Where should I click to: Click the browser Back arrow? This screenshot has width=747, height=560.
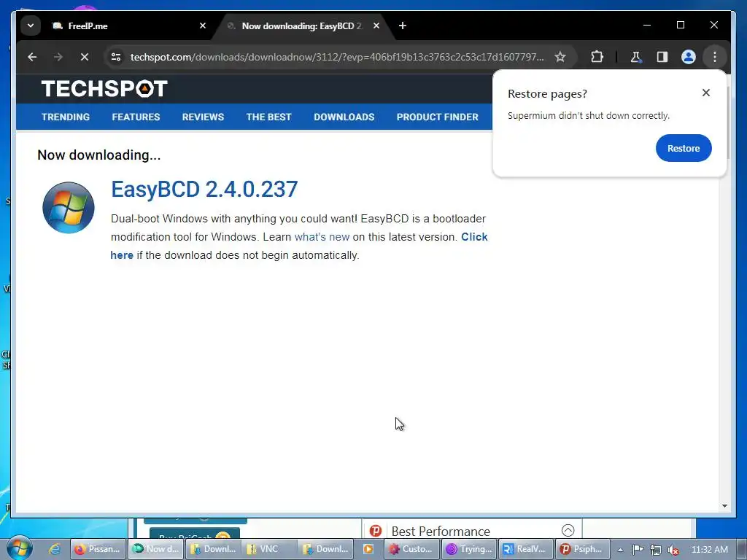pos(32,57)
